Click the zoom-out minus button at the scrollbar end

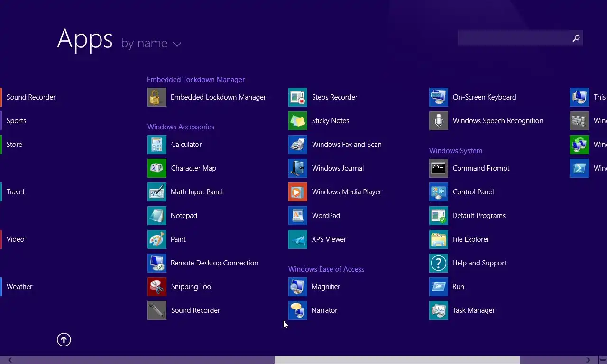pos(602,360)
